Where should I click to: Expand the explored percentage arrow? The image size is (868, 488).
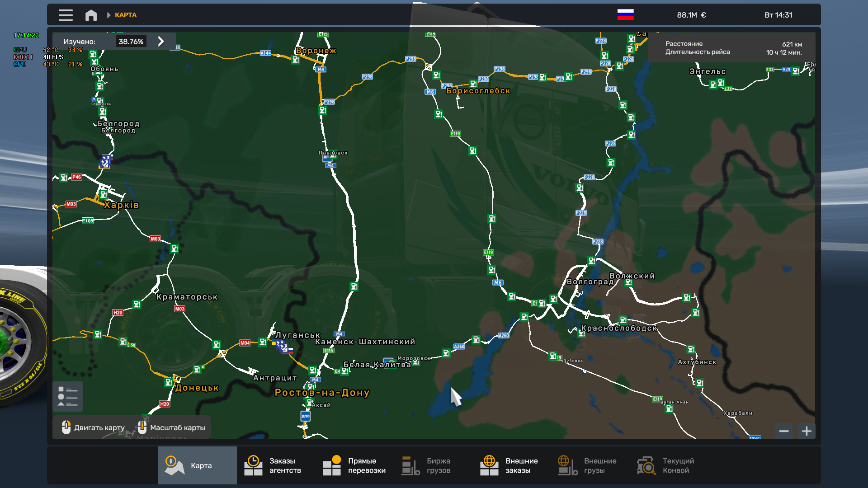161,41
